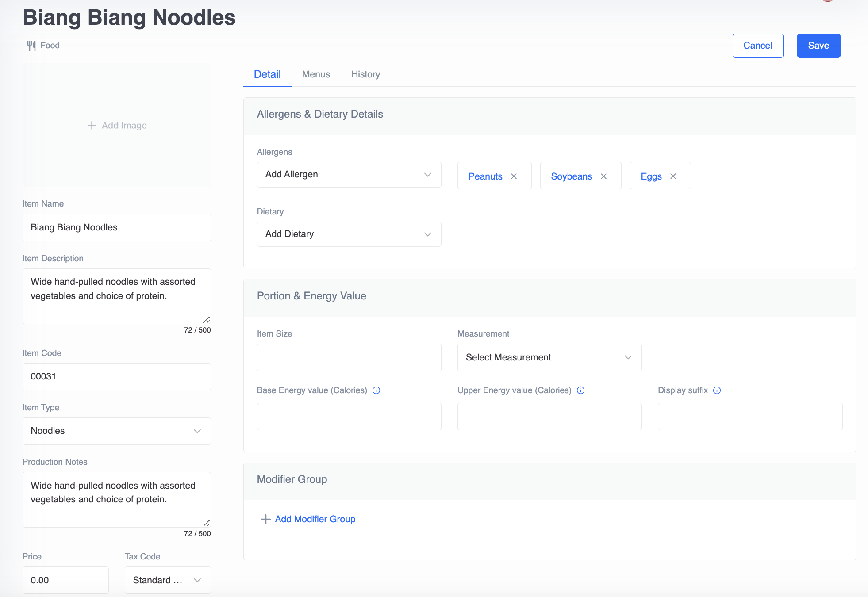Focus the Price input field

65,580
